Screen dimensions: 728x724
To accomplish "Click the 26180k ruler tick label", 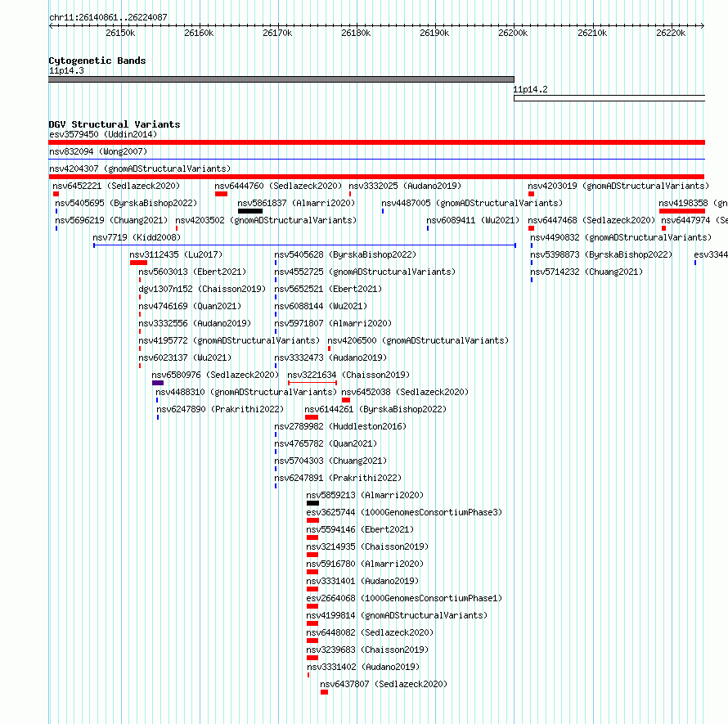I will tap(356, 33).
